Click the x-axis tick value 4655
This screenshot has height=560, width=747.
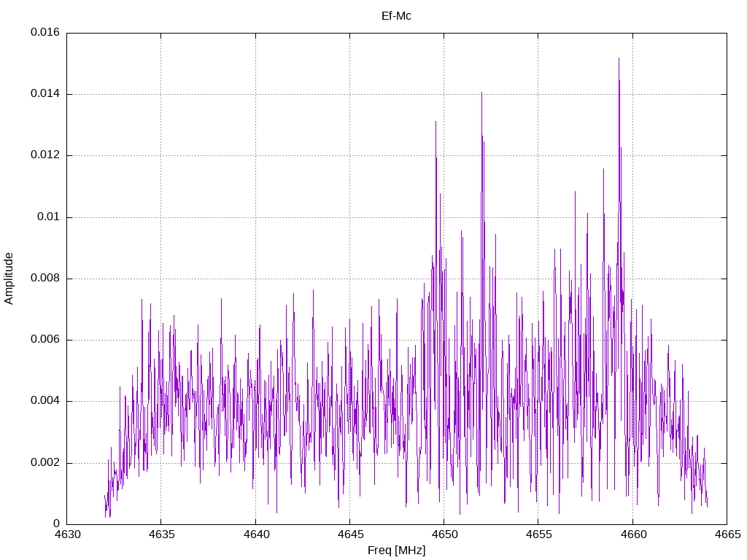(539, 534)
